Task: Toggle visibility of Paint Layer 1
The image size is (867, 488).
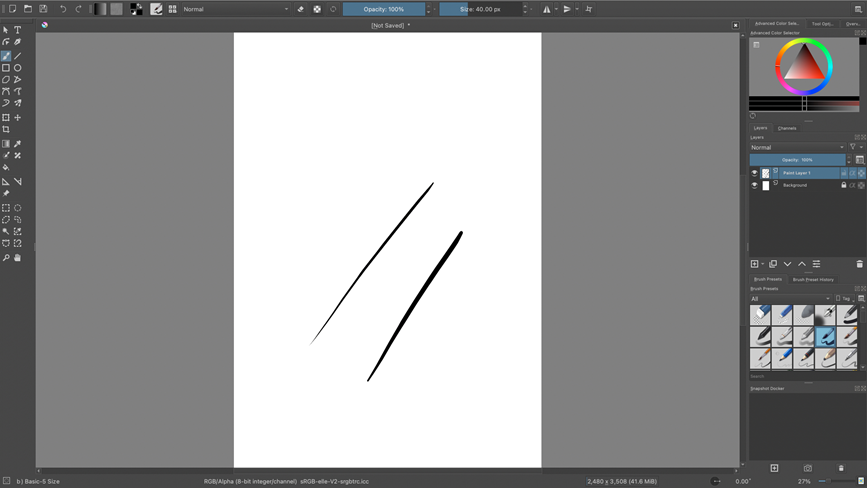Action: 755,173
